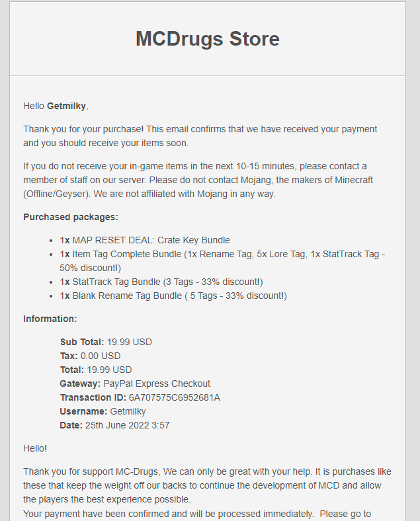Click the PayPal Express Checkout gateway text
420x521 pixels.
157,383
